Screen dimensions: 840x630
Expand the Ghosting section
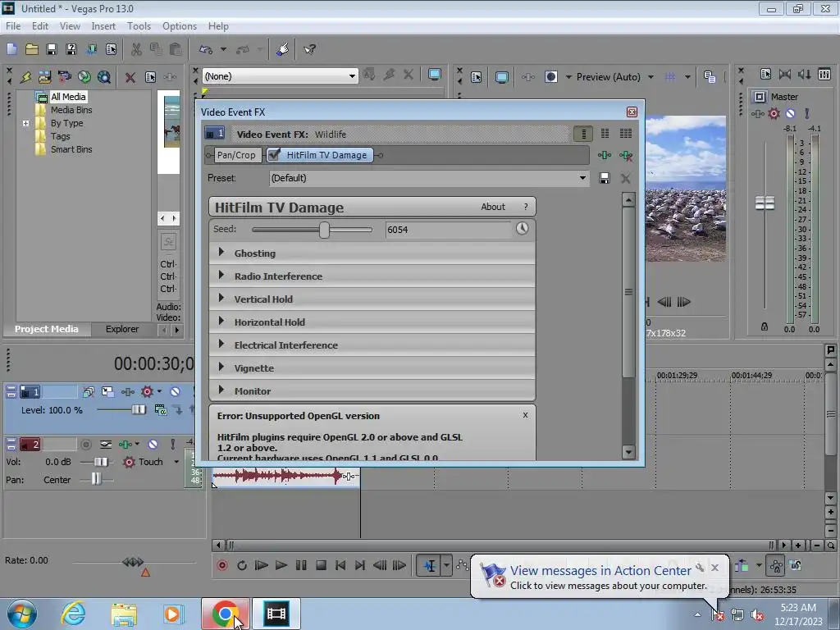point(221,253)
